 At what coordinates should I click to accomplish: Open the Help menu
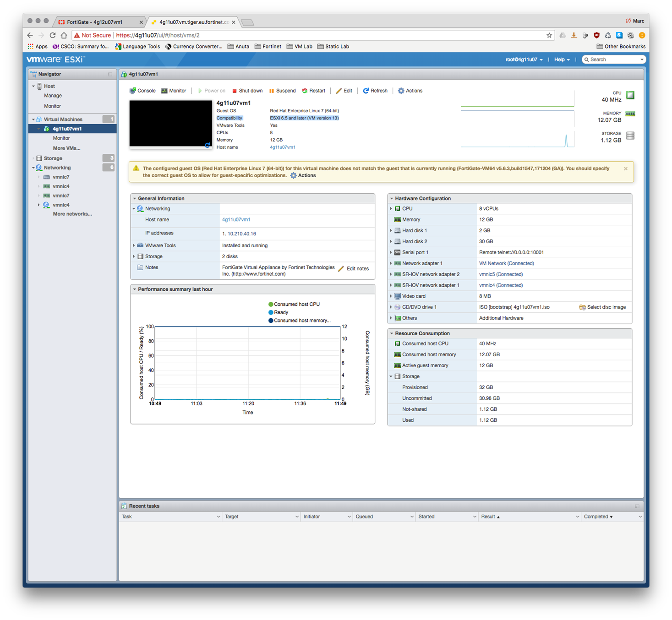pos(562,60)
